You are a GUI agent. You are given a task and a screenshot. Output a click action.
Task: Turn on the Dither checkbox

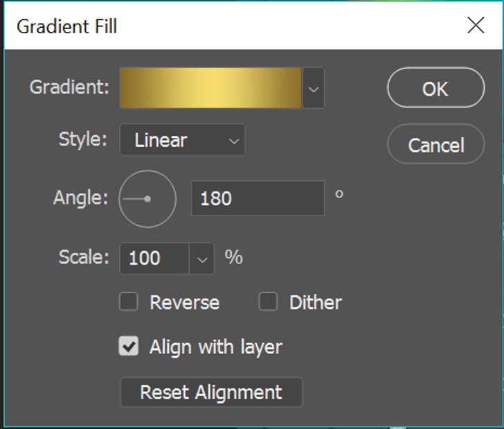click(x=268, y=302)
